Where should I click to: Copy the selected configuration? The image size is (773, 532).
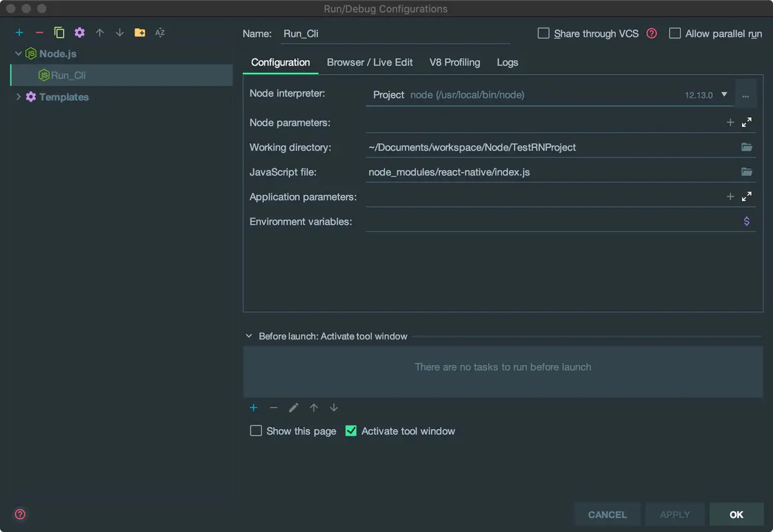59,33
